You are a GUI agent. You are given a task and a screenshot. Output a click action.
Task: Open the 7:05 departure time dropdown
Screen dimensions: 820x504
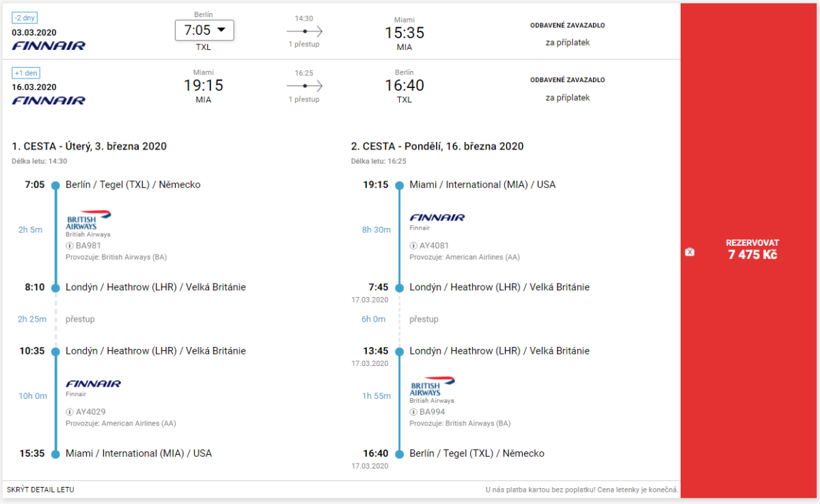(204, 30)
